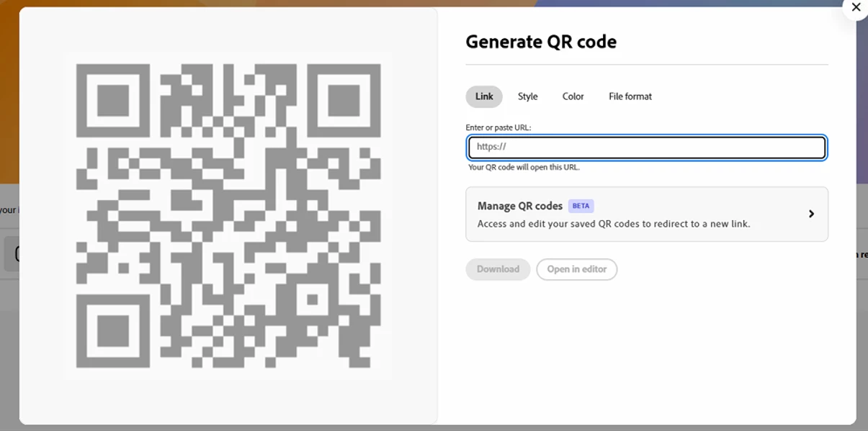Image resolution: width=868 pixels, height=431 pixels.
Task: Close the Generate QR code dialog
Action: (855, 7)
